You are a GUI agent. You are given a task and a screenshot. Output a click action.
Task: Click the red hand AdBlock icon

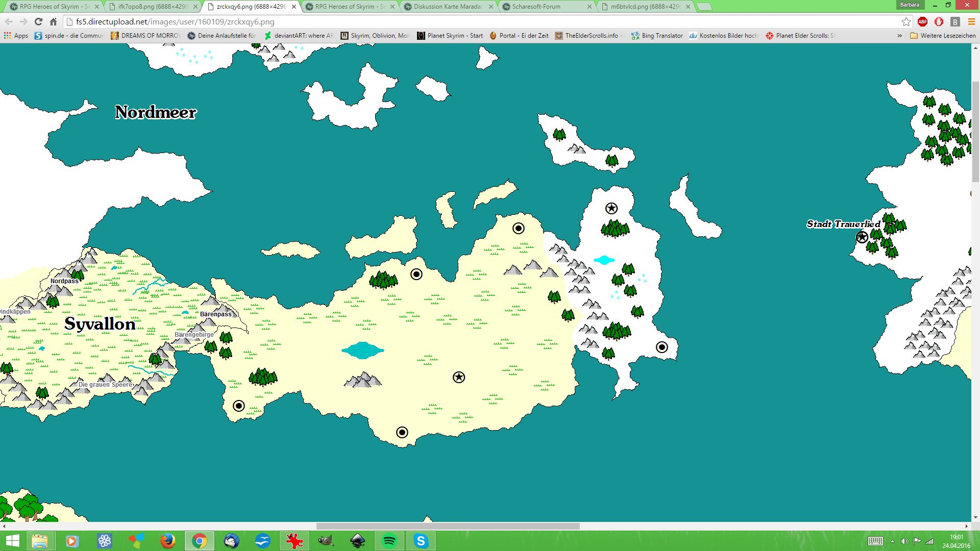(939, 21)
